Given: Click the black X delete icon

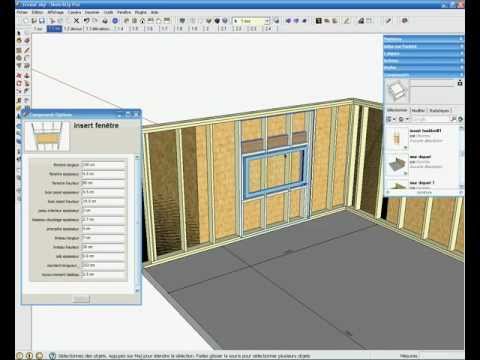Looking at the screenshot, I should click(x=76, y=21).
